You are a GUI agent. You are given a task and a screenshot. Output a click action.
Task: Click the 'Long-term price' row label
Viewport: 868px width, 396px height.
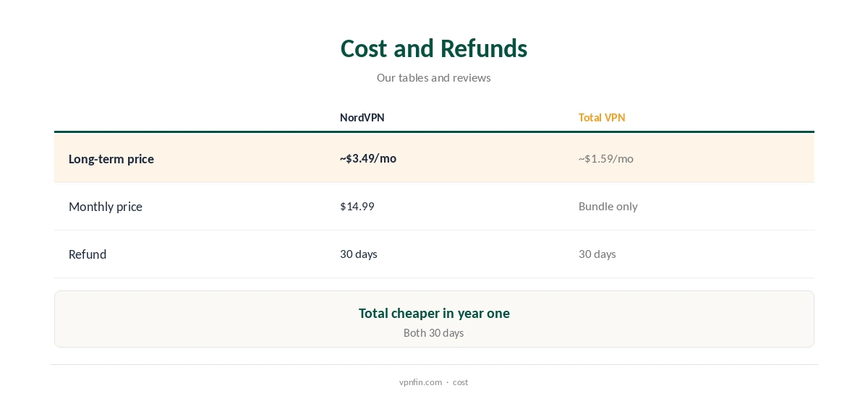(x=111, y=159)
